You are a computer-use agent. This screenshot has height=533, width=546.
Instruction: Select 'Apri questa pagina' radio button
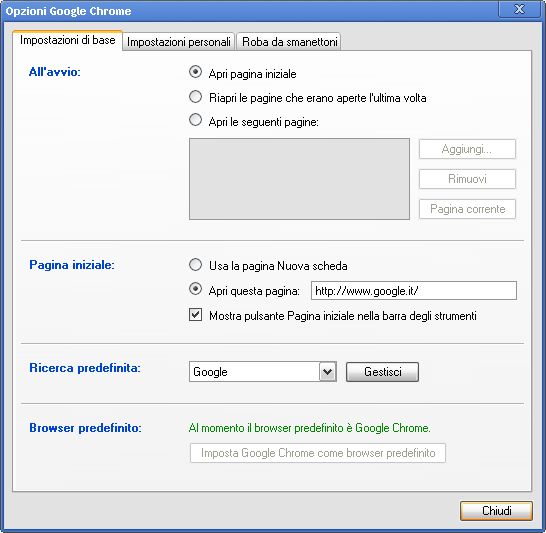click(x=195, y=289)
